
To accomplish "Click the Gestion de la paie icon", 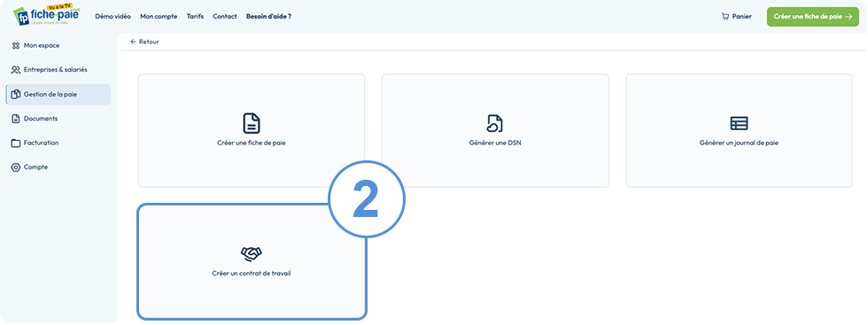I will click(16, 94).
